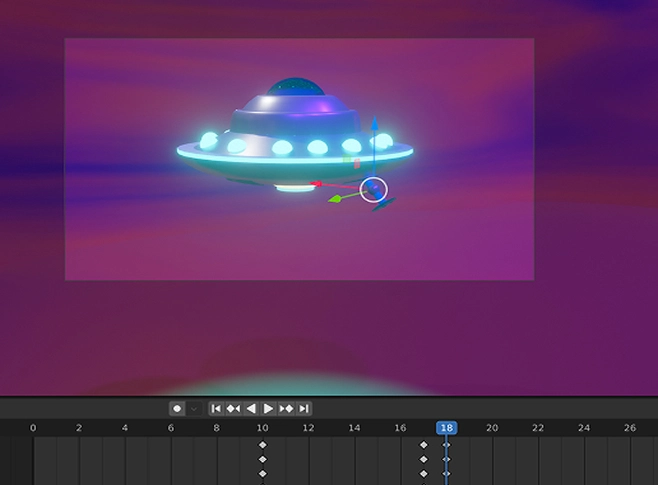This screenshot has height=485, width=658.
Task: Select the third-row keyframe diamond at frame 17
Action: [x=424, y=474]
